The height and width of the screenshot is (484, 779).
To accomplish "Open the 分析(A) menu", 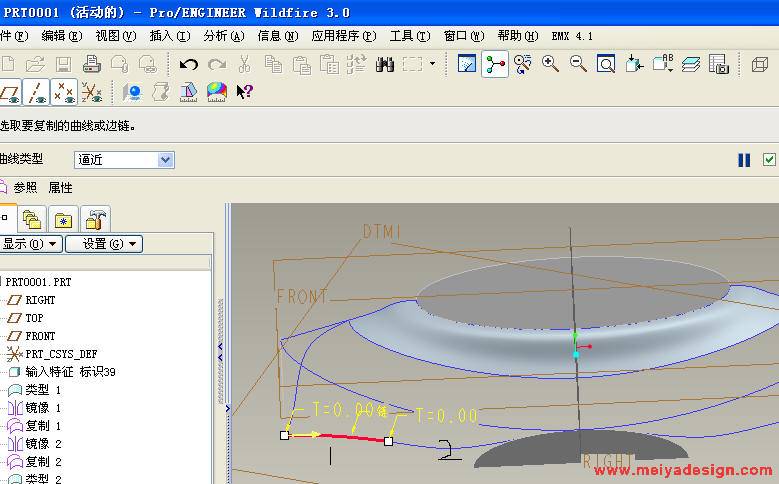I will pyautogui.click(x=224, y=36).
